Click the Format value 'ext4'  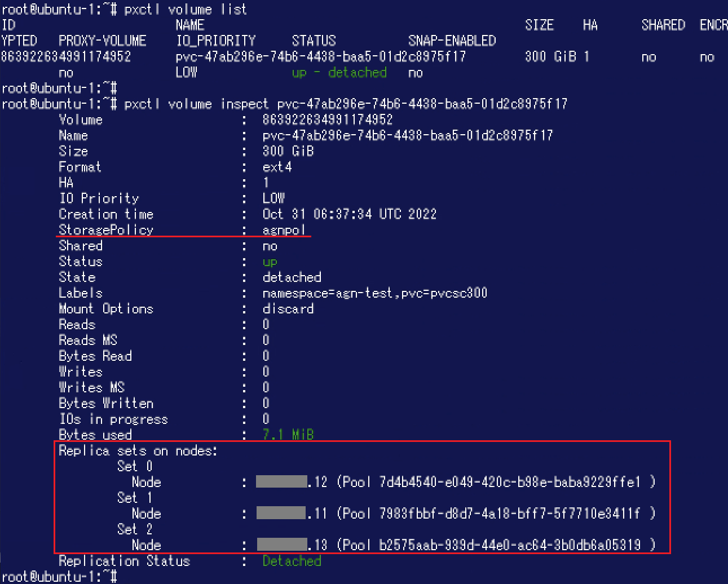pyautogui.click(x=277, y=167)
